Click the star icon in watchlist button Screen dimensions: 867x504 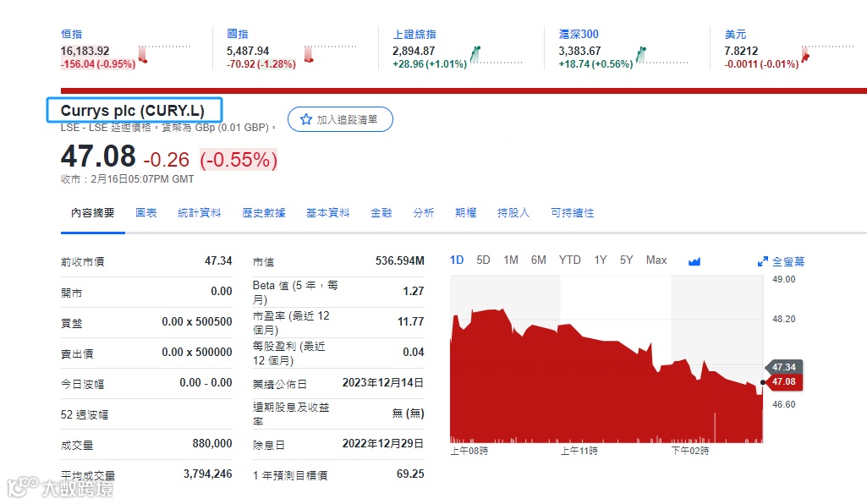point(305,119)
